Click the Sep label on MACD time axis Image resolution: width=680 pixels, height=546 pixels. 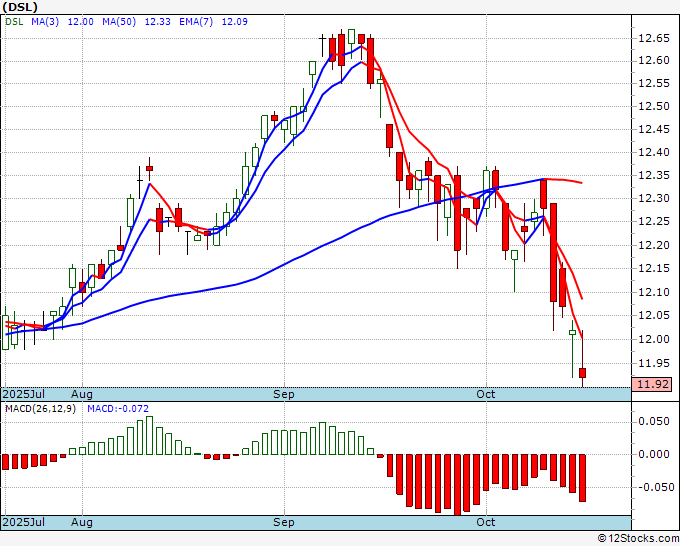[x=284, y=522]
